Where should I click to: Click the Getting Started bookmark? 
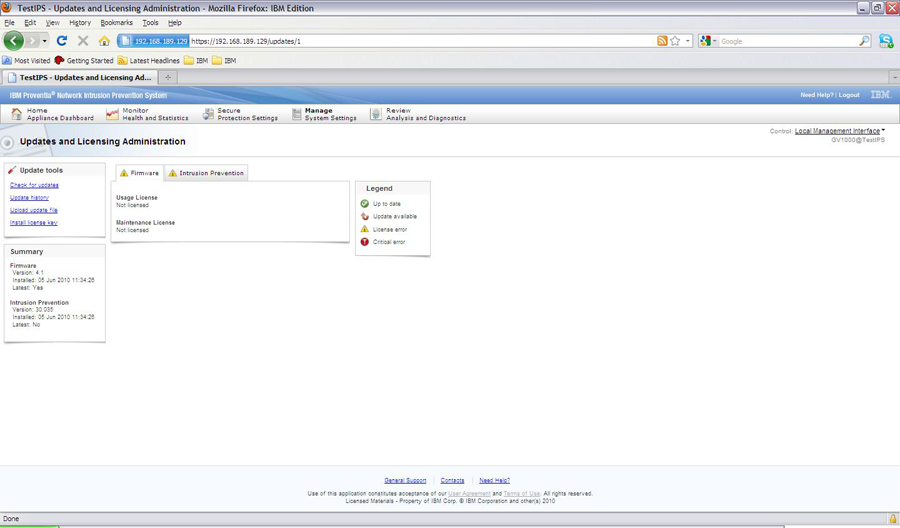tap(84, 60)
